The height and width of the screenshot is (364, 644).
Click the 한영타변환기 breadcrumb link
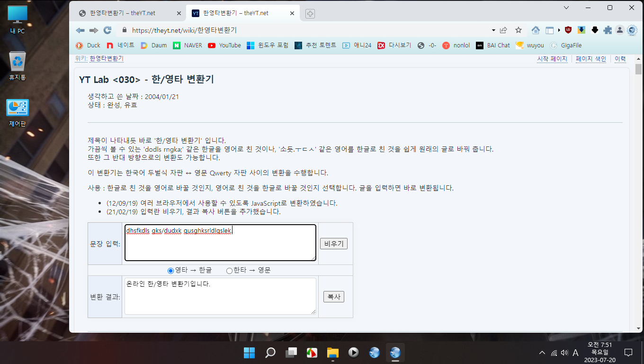pyautogui.click(x=107, y=58)
